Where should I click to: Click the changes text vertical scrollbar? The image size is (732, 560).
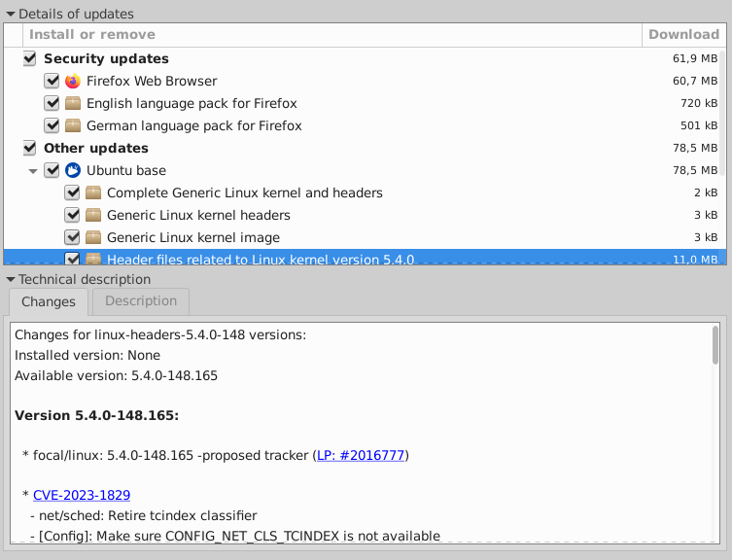715,345
